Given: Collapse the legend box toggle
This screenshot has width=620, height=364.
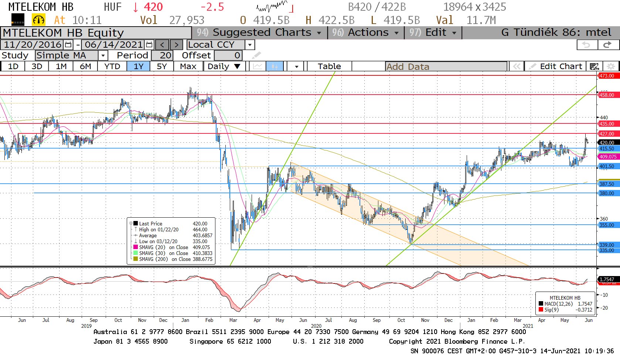Looking at the screenshot, I should point(131,223).
